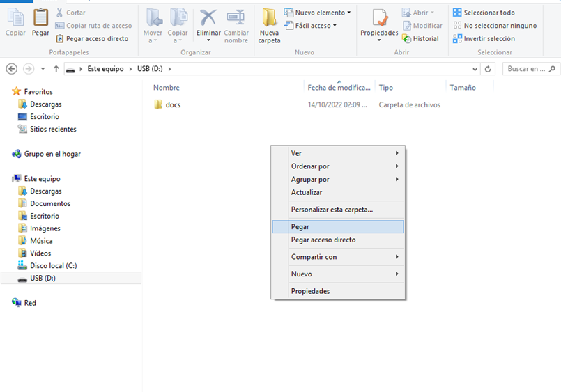Click Seleccionar todo
The image size is (561, 392).
coord(484,13)
